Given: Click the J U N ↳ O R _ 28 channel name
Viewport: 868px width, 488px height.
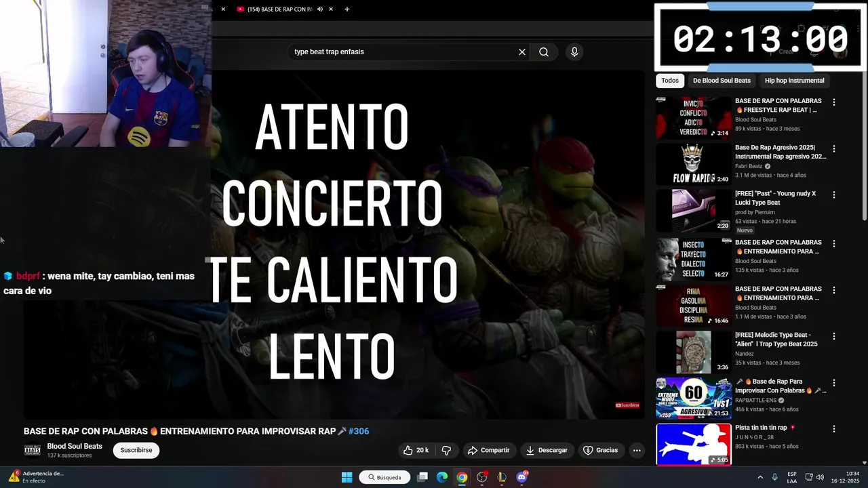Looking at the screenshot, I should [754, 437].
